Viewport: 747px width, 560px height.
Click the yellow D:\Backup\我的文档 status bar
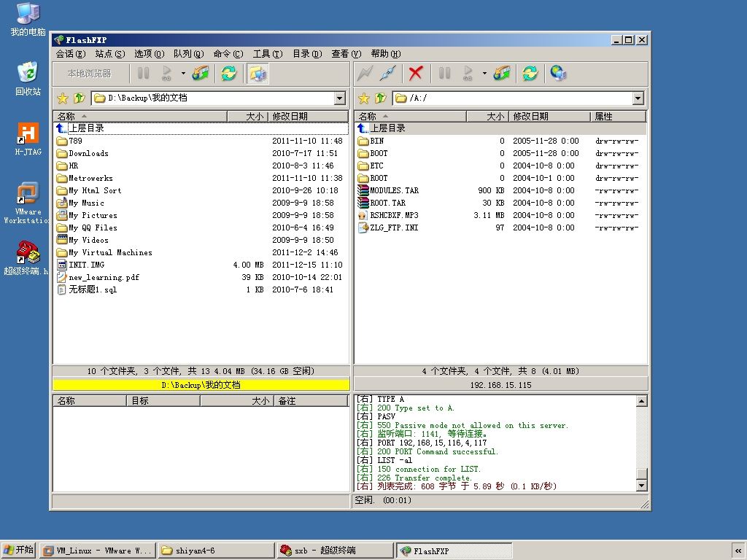click(x=201, y=385)
